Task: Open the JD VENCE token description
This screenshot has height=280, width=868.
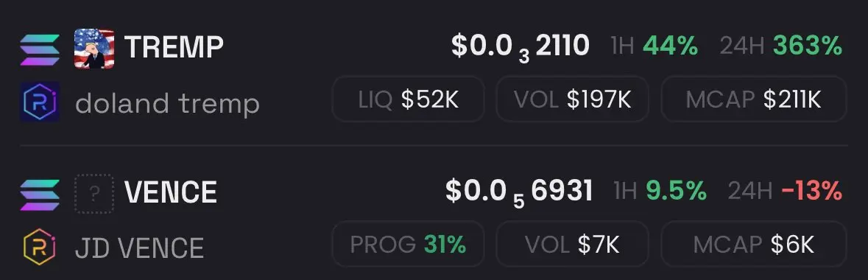Action: coord(139,248)
